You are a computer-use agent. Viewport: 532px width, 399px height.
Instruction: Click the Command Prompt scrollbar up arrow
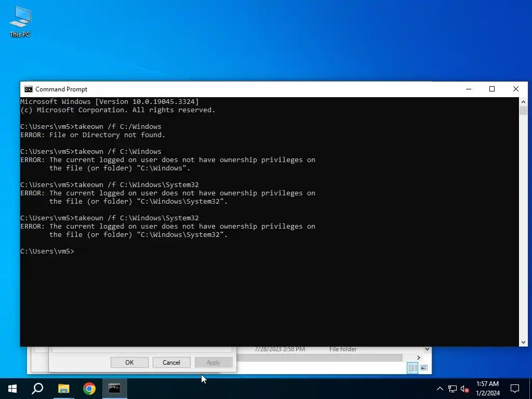[523, 101]
